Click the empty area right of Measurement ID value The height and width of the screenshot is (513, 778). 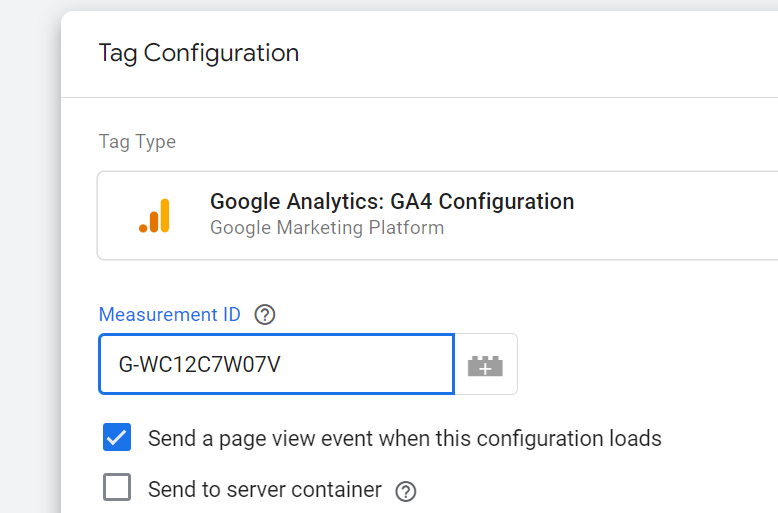click(x=367, y=365)
